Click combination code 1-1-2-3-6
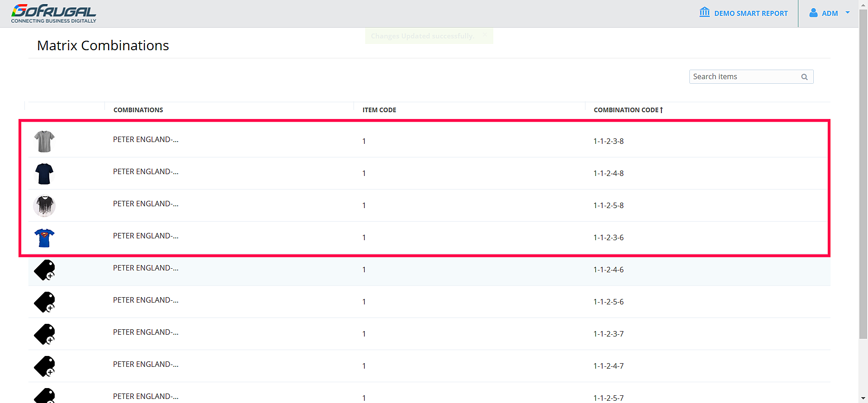 [609, 237]
